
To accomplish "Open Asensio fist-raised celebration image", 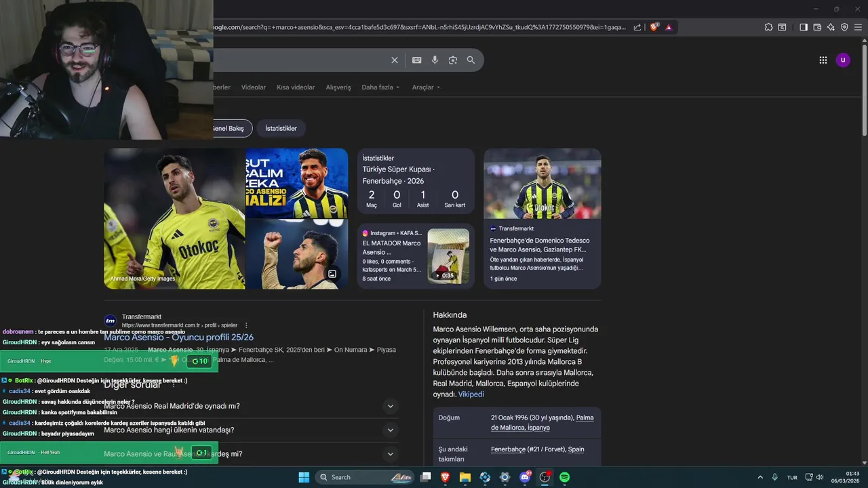I will coord(296,254).
